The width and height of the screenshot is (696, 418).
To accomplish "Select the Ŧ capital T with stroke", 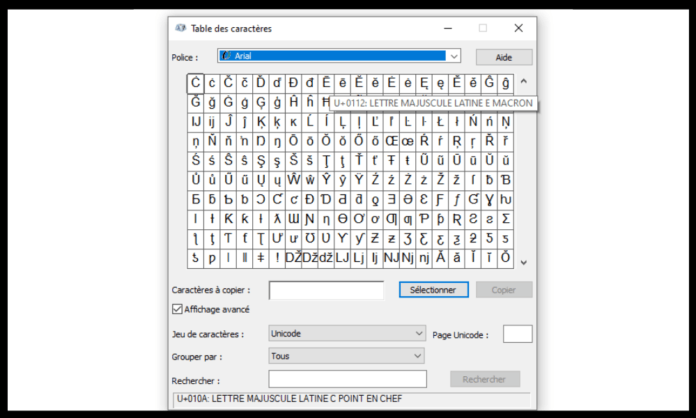I will (x=392, y=161).
